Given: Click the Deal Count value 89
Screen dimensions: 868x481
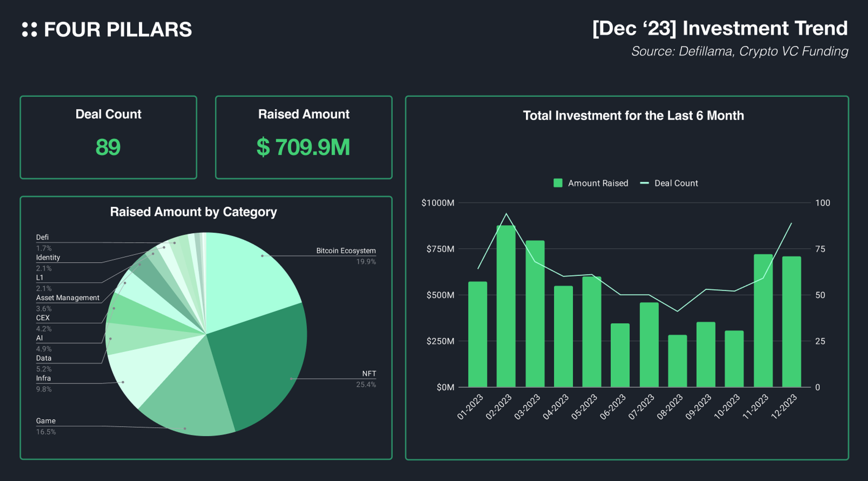Looking at the screenshot, I should (108, 147).
